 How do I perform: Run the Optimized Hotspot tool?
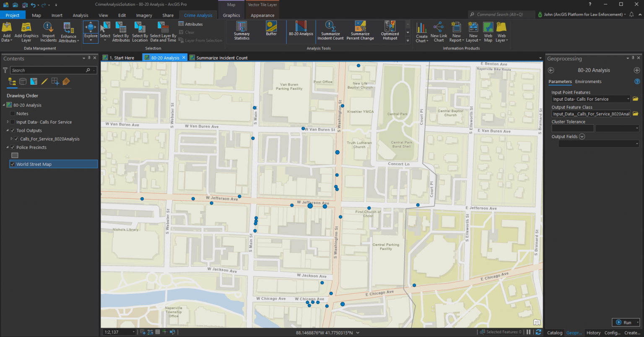click(390, 31)
